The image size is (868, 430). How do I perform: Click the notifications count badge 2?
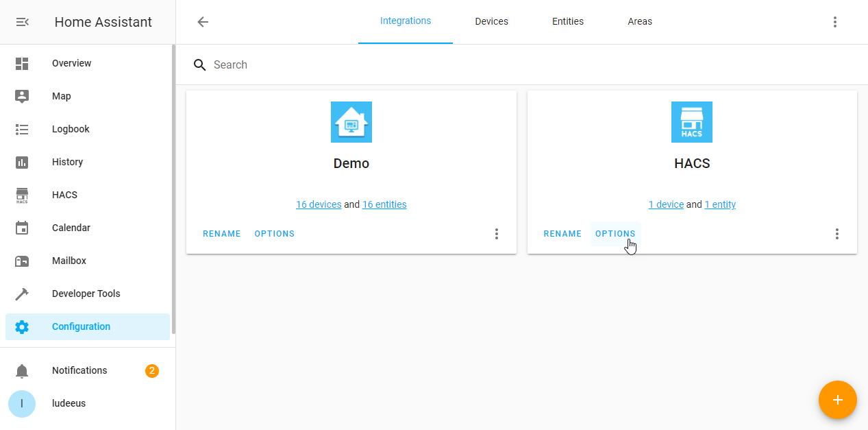(152, 371)
